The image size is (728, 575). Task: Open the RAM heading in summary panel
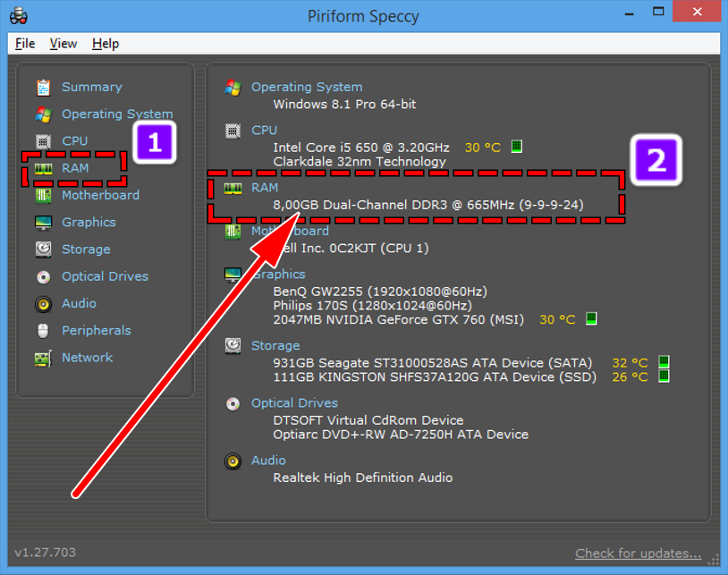pos(265,188)
